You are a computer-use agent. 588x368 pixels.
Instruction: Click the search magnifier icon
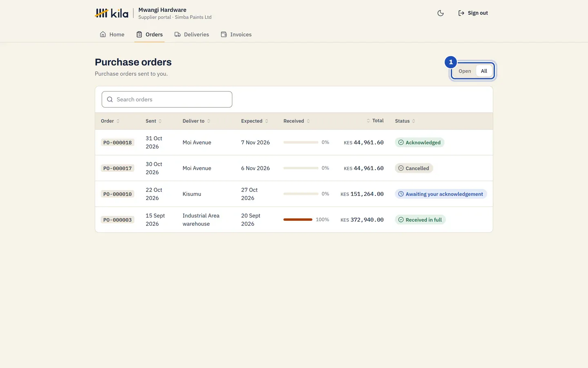click(x=110, y=99)
